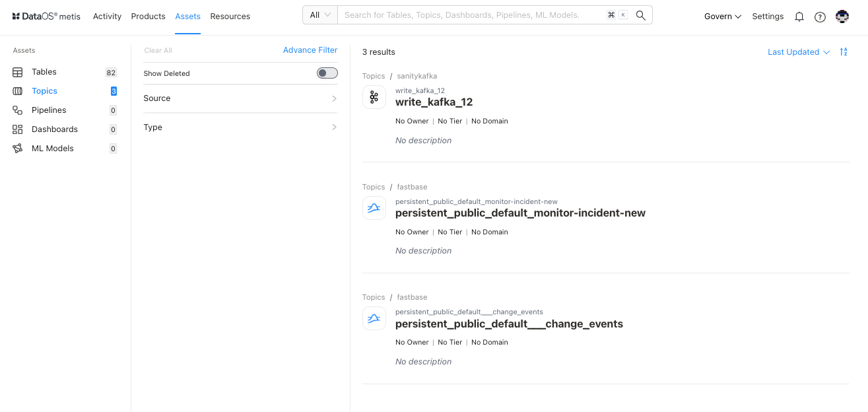Go to the Resources tab

230,17
